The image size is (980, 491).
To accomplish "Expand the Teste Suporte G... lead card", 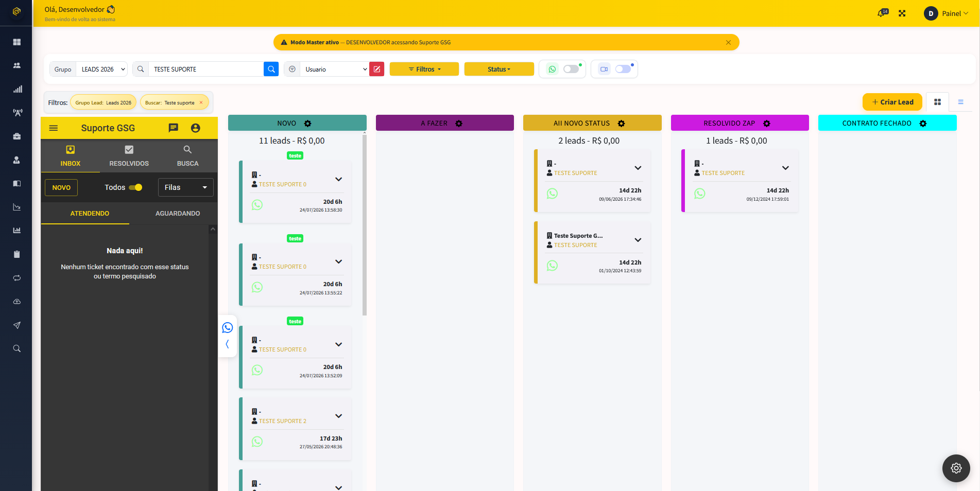I will click(638, 240).
